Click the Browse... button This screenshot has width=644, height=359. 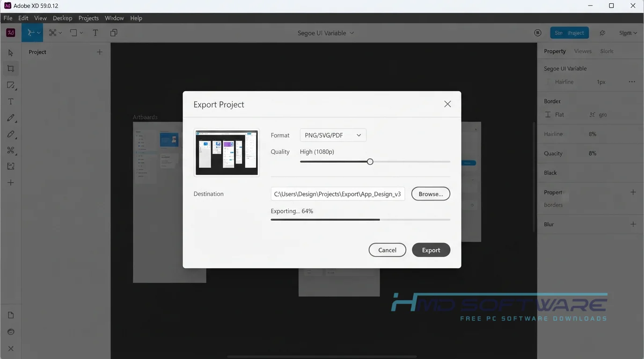click(x=431, y=194)
